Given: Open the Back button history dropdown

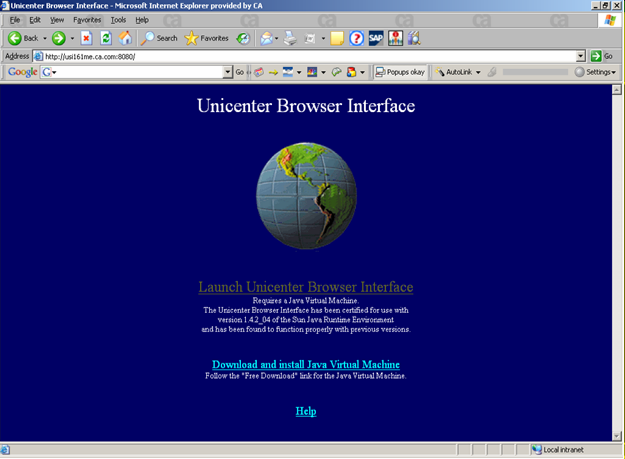Looking at the screenshot, I should [x=45, y=39].
